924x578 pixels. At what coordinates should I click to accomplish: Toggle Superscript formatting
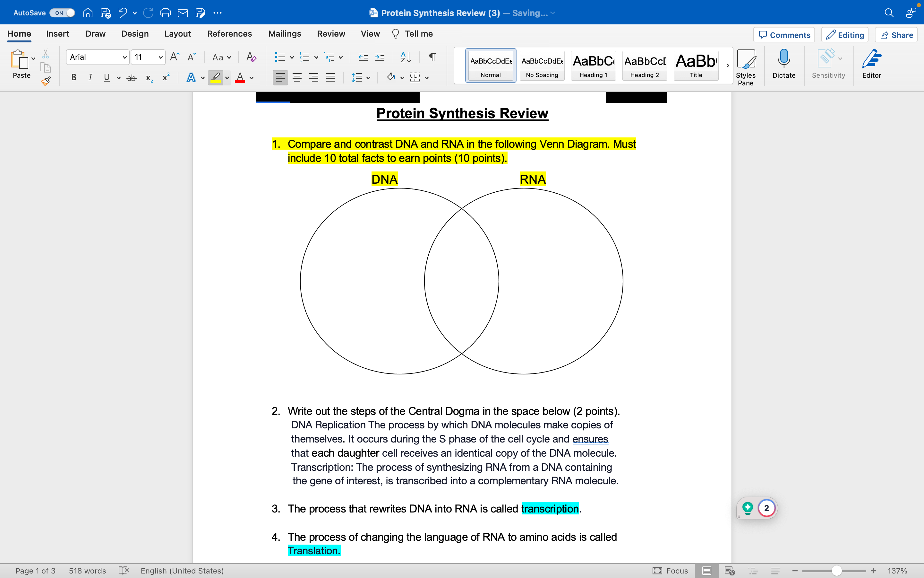pyautogui.click(x=166, y=77)
